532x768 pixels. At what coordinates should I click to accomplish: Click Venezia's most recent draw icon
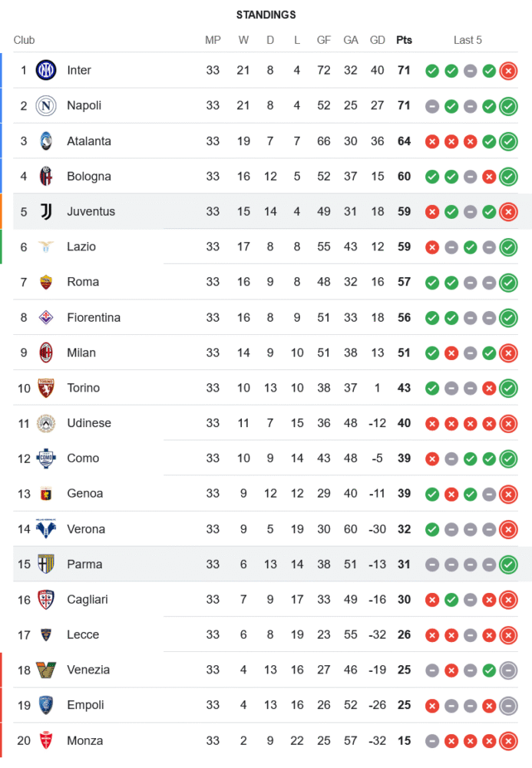507,670
